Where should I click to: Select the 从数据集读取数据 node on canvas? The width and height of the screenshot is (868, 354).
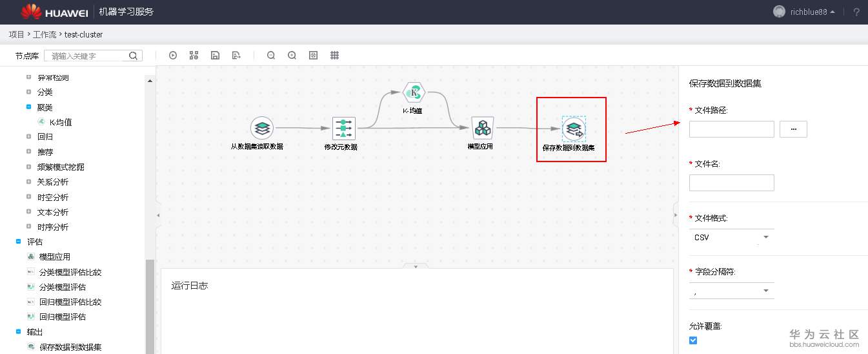pyautogui.click(x=261, y=128)
